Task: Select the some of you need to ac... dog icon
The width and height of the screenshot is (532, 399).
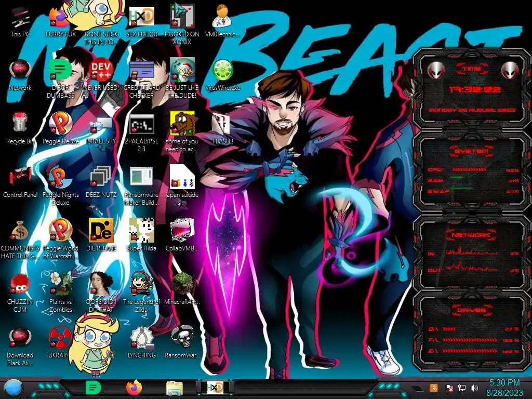Action: click(x=182, y=132)
